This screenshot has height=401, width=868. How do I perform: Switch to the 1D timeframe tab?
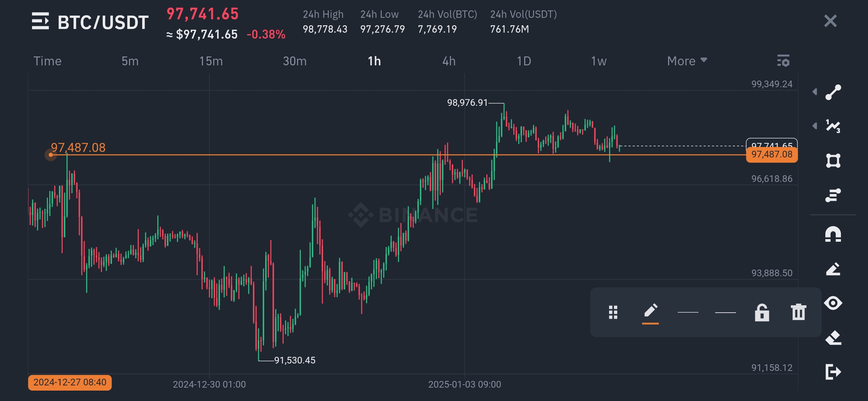coord(524,61)
